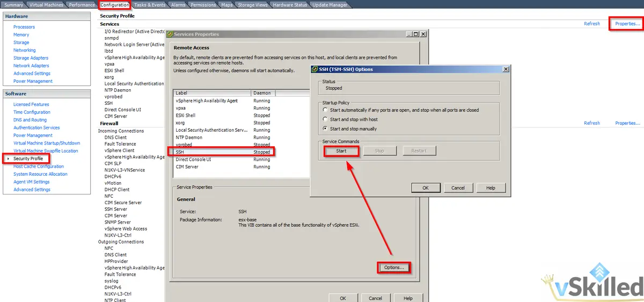Open the Performance tab
The image size is (644, 302).
tap(82, 5)
